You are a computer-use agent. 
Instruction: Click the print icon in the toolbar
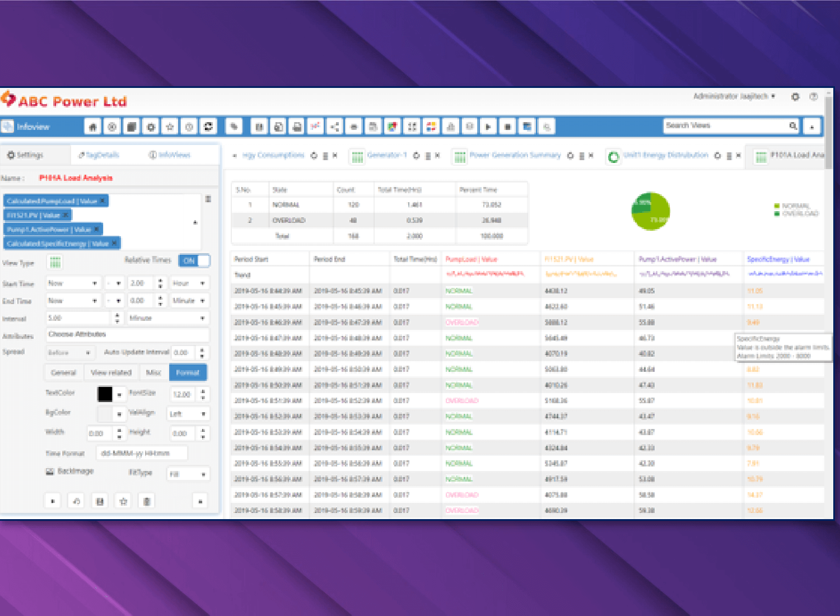(297, 127)
